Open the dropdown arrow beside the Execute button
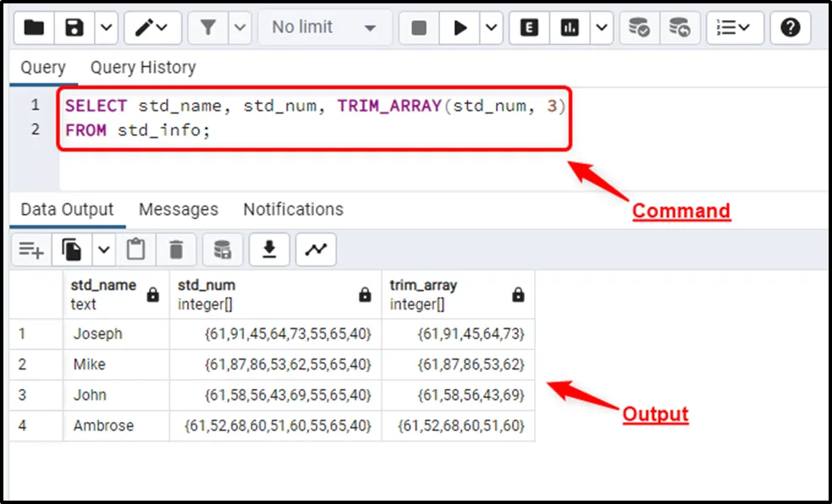This screenshot has width=832, height=504. point(493,28)
